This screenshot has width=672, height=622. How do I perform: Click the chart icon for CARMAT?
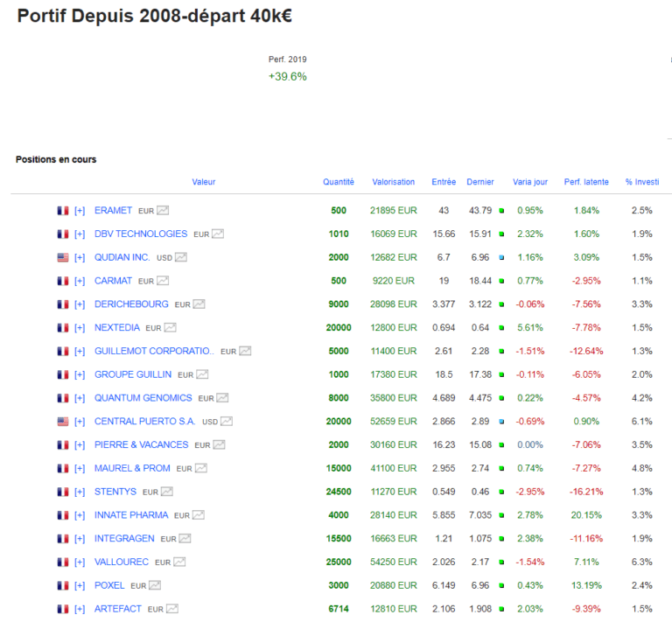tap(163, 281)
